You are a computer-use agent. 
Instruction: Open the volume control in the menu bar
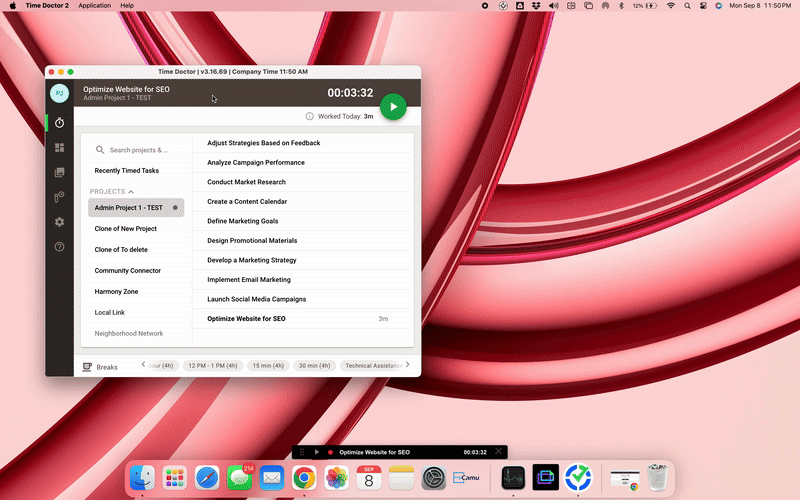click(554, 6)
